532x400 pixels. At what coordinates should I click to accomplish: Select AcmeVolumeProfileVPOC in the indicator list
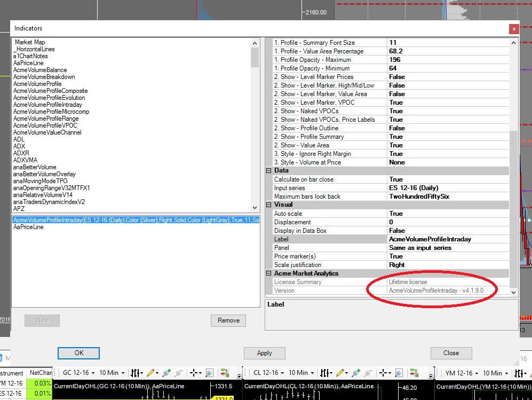[45, 126]
